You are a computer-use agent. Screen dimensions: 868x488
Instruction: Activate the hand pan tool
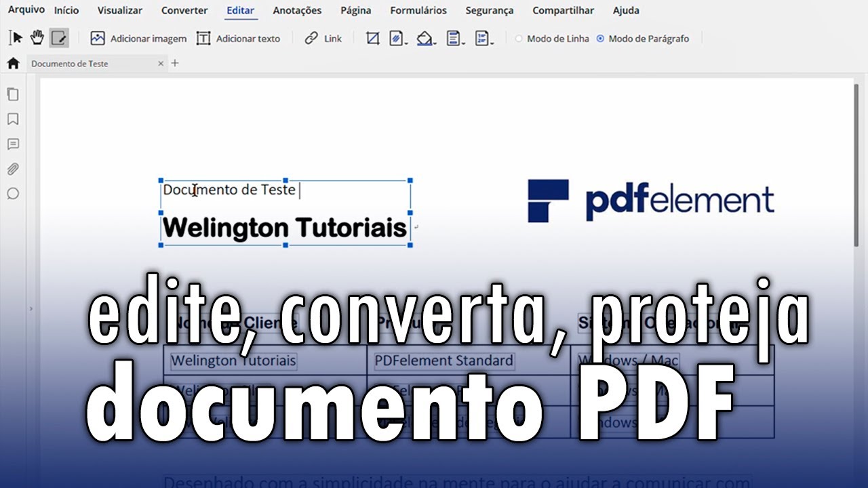point(37,38)
